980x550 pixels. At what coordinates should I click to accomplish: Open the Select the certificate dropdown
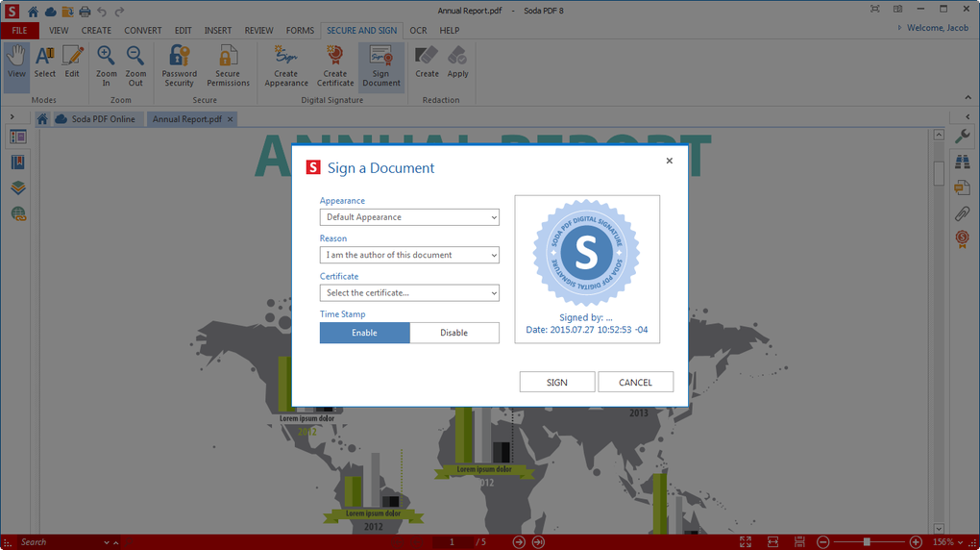click(x=409, y=293)
